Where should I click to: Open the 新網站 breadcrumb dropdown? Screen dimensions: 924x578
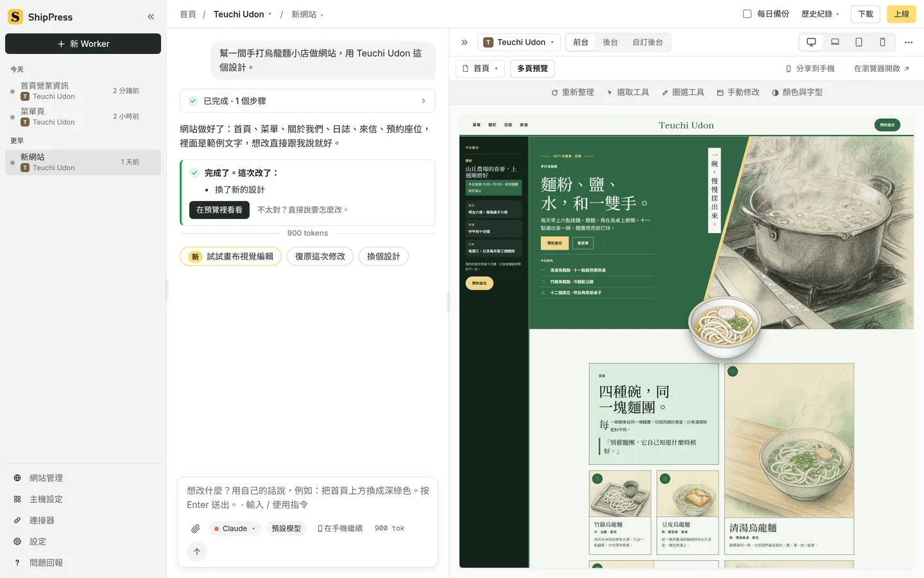pos(307,14)
